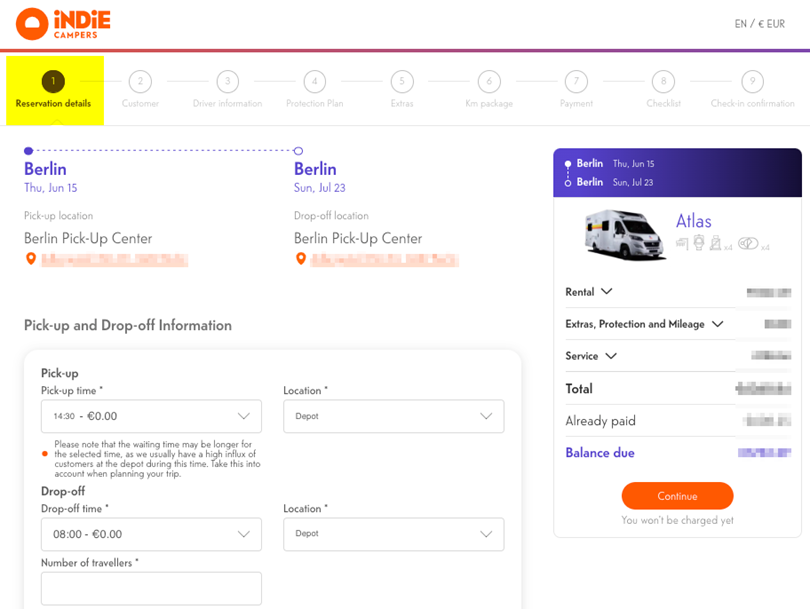810x609 pixels.
Task: Expand Extras, Protection and Mileage section
Action: click(644, 324)
